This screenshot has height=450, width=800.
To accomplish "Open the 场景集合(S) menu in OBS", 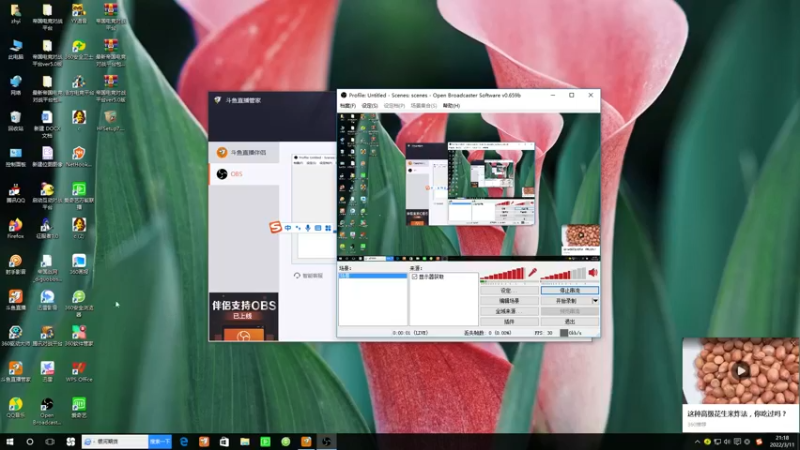I will point(423,106).
